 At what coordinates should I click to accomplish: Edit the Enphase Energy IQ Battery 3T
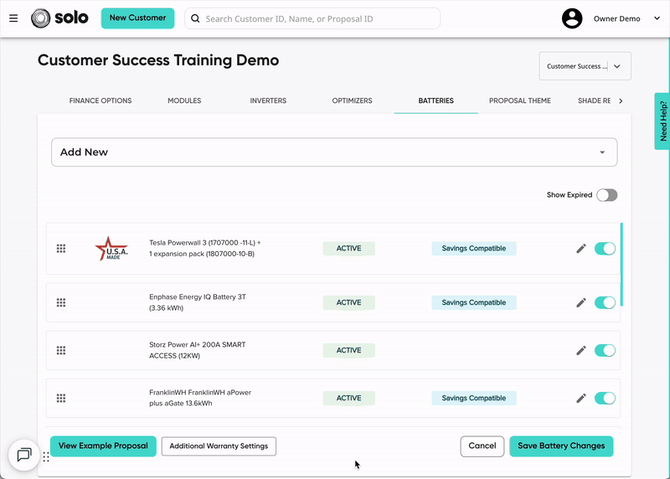point(581,302)
